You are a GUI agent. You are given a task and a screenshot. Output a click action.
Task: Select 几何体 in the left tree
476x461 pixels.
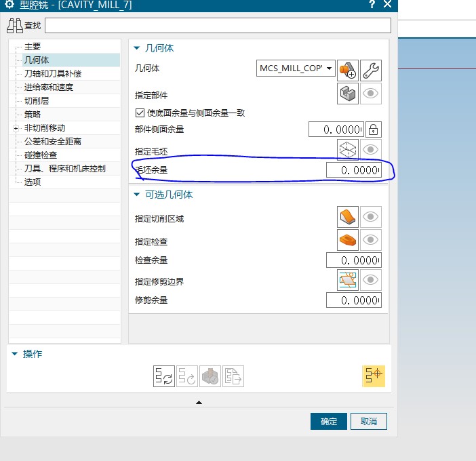tap(37, 60)
